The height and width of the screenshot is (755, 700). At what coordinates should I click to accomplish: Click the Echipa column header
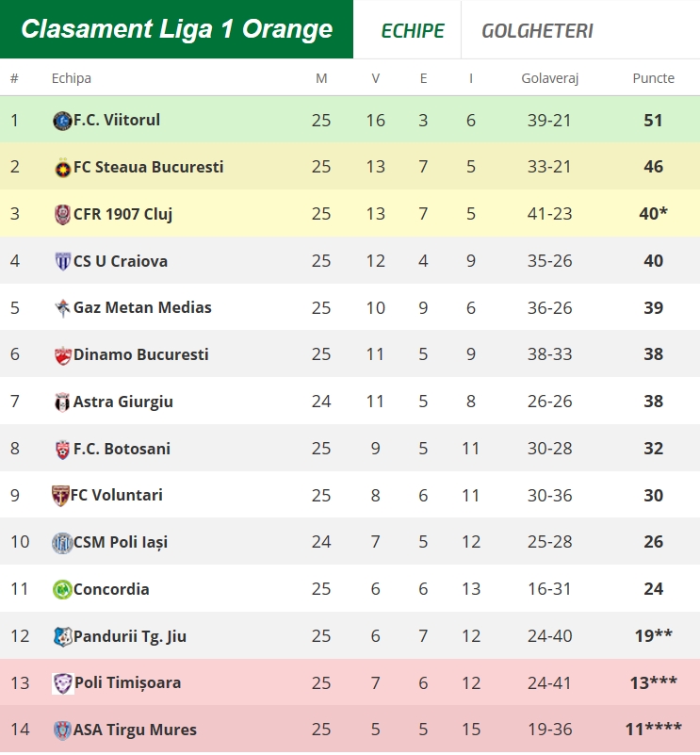(72, 78)
